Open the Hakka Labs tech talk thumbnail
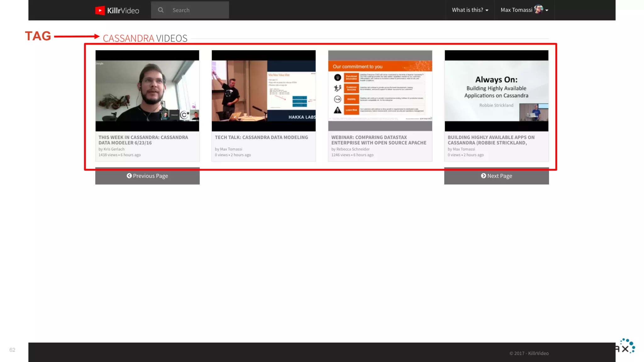Screen dimensions: 644x362 tap(264, 90)
